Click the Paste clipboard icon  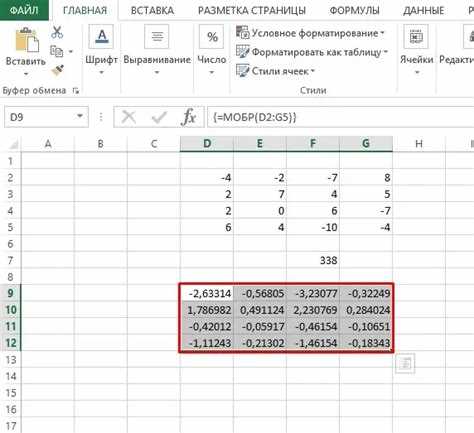(x=27, y=40)
